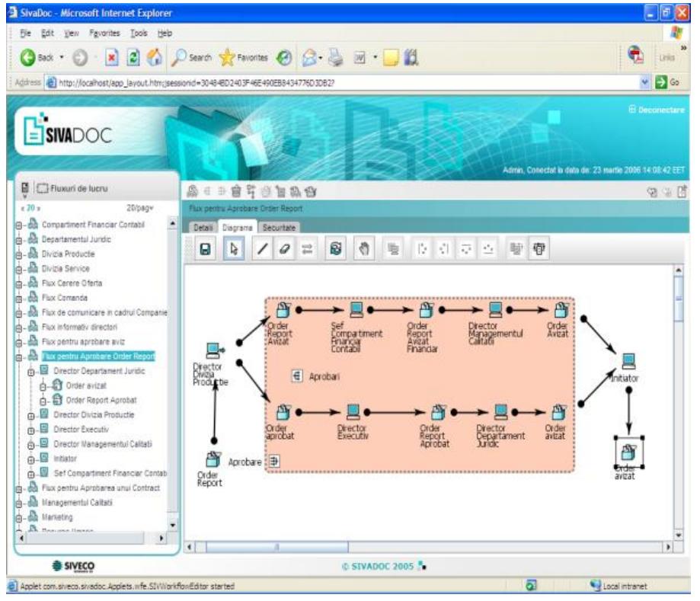Collapse Director Departament Juridic subnode
Viewport: 700px width, 601px height.
30,372
